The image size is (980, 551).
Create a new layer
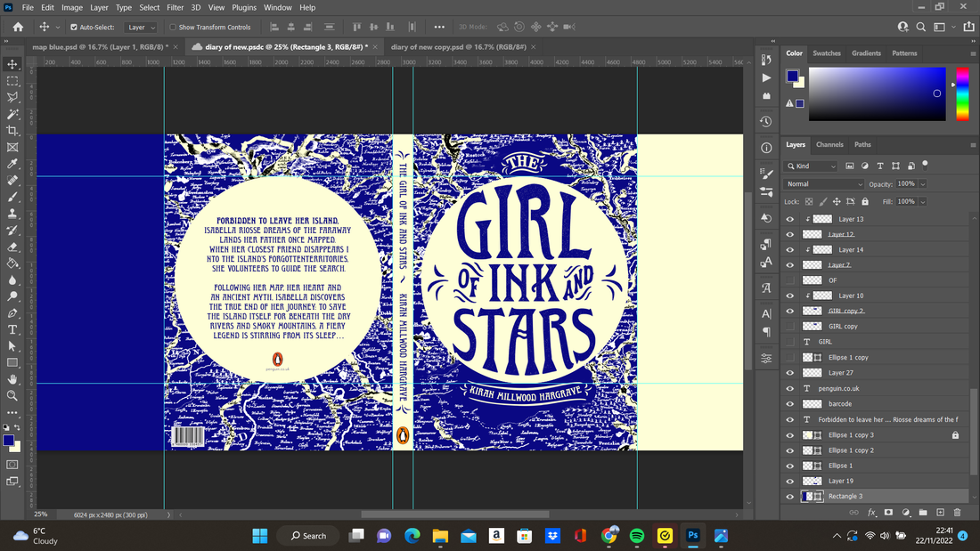coord(940,512)
